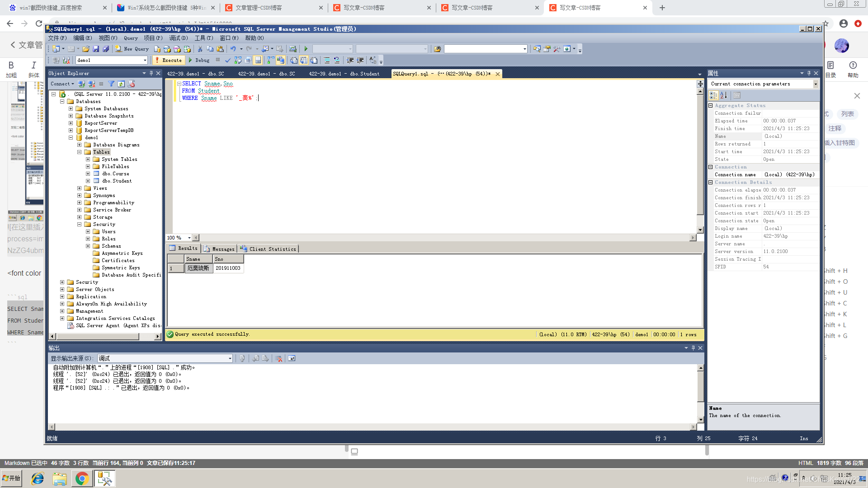The width and height of the screenshot is (868, 488).
Task: Switch to the Messages results tab
Action: [219, 249]
